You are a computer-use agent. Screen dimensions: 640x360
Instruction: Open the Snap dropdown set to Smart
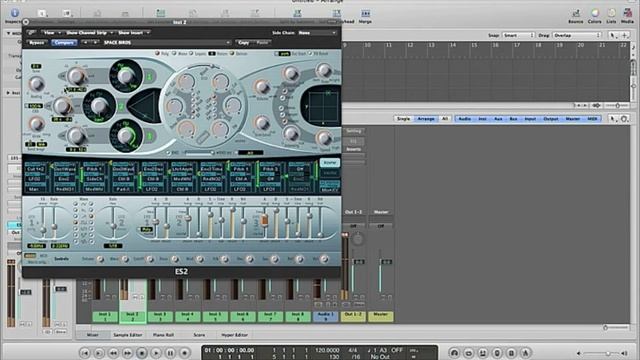[518, 36]
